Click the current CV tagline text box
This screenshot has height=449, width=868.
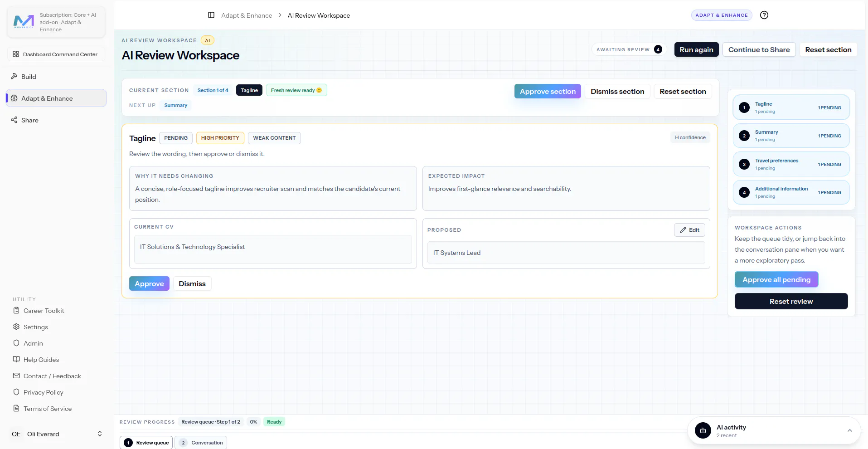[x=273, y=249]
